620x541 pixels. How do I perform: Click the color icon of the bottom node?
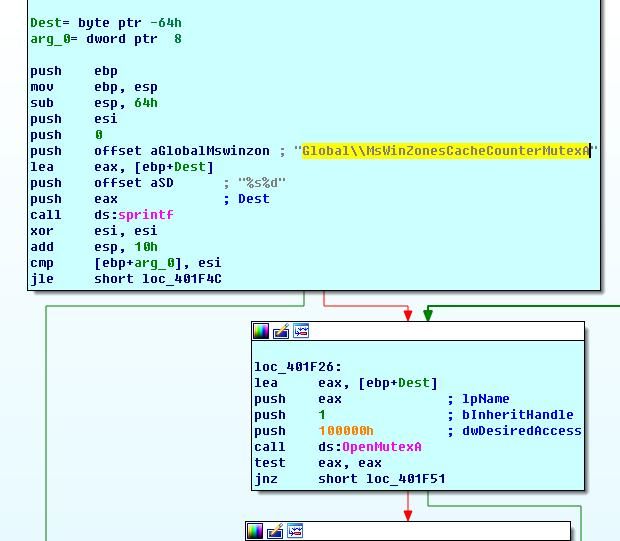(x=255, y=531)
